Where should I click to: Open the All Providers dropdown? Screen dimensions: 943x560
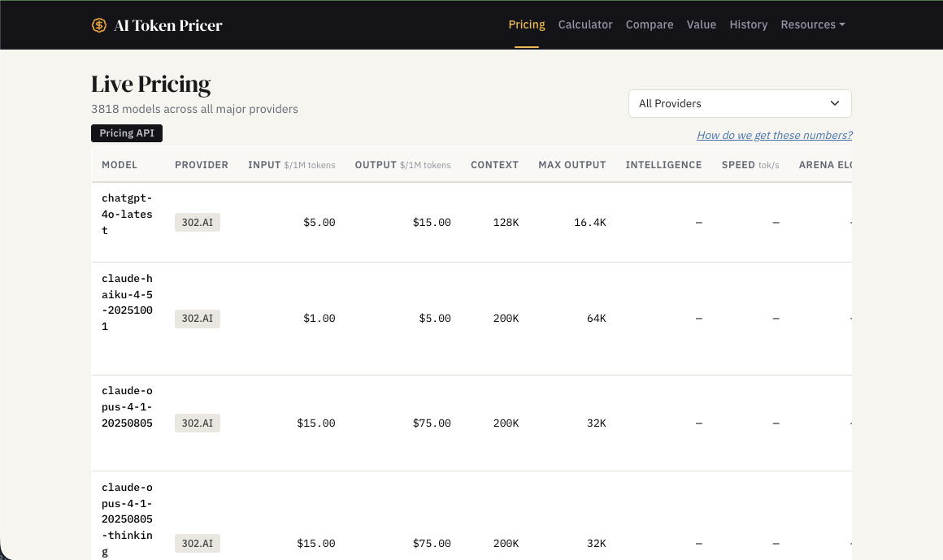point(740,103)
